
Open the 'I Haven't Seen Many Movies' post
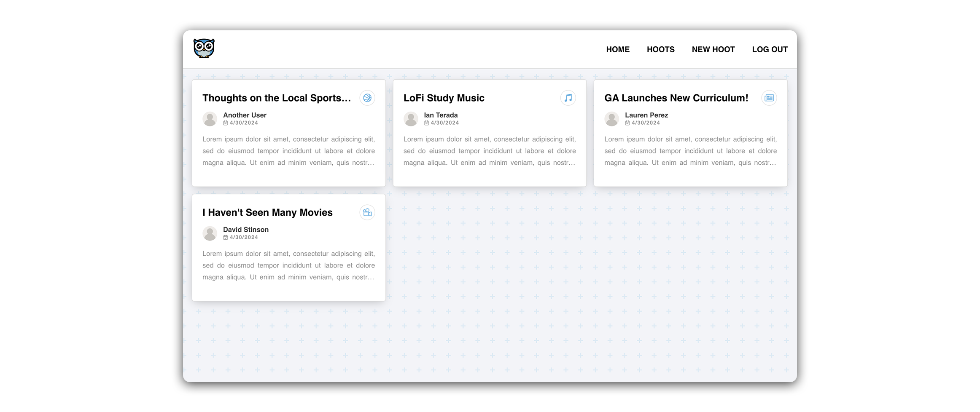tap(268, 212)
